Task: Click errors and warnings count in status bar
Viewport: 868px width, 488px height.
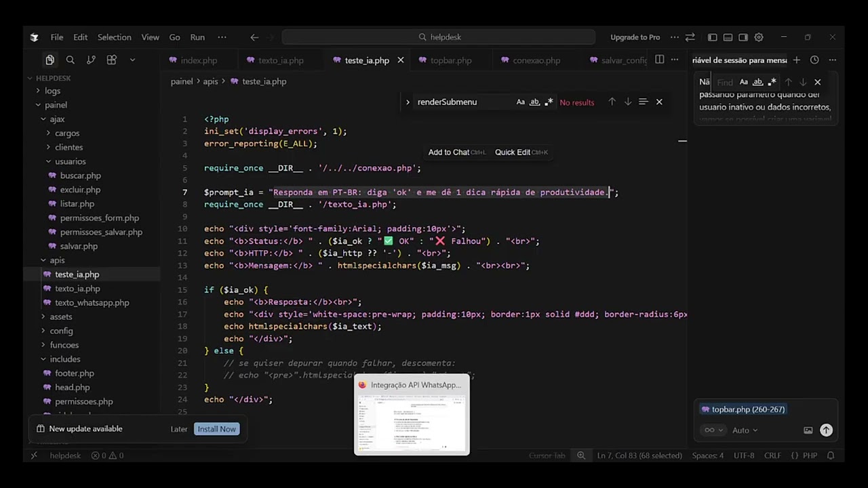Action: coord(108,455)
